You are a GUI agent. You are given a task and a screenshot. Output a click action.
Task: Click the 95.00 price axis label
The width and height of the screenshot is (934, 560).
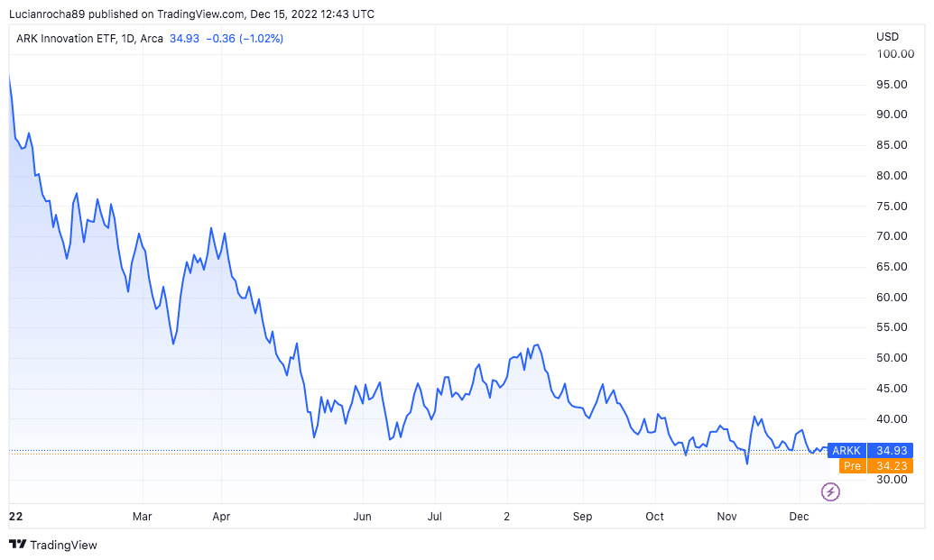[892, 85]
